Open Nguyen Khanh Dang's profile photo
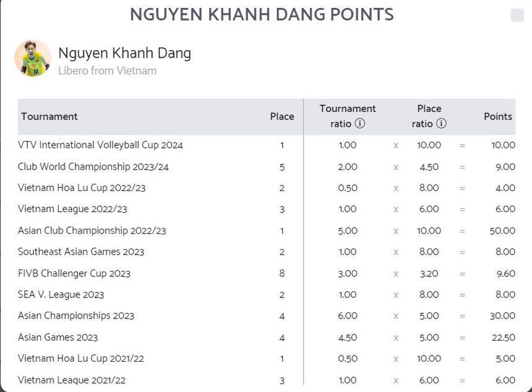Screen dimensions: 532x392 33,58
